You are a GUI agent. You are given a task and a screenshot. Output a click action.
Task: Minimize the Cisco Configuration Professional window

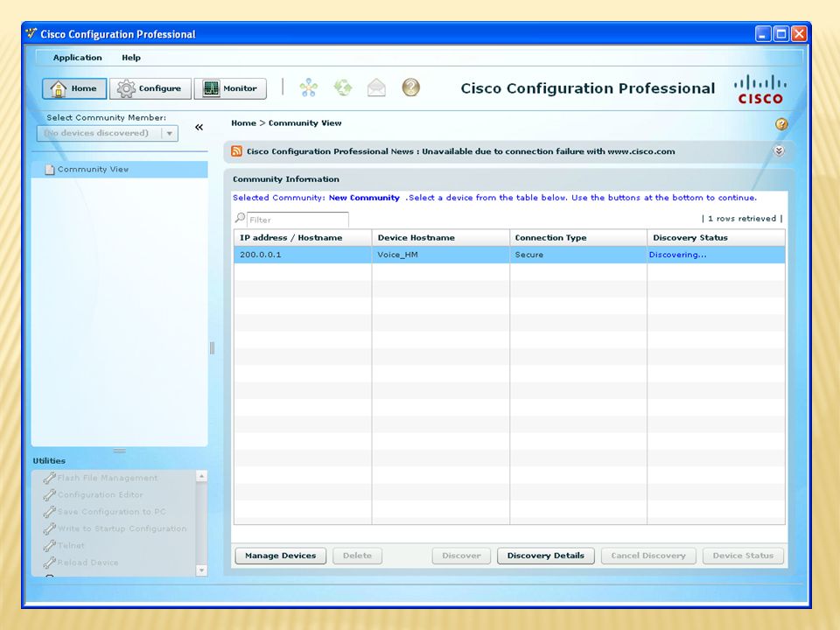(763, 34)
